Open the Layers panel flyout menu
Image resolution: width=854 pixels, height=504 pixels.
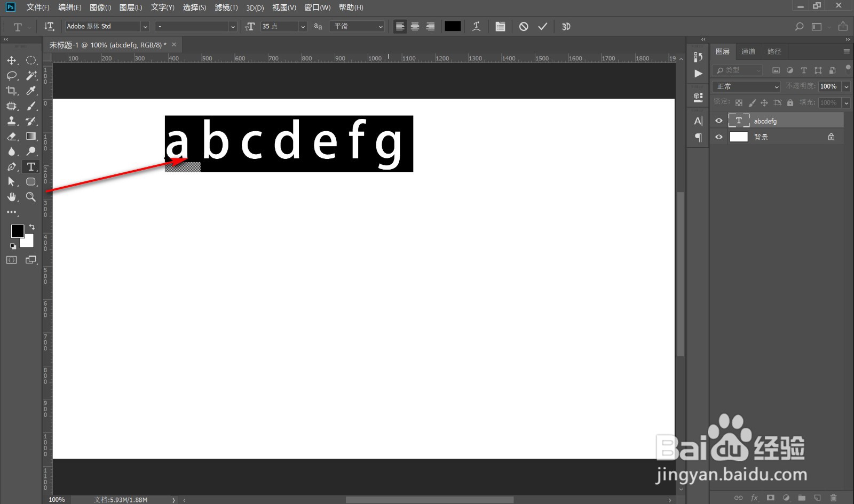coord(847,51)
